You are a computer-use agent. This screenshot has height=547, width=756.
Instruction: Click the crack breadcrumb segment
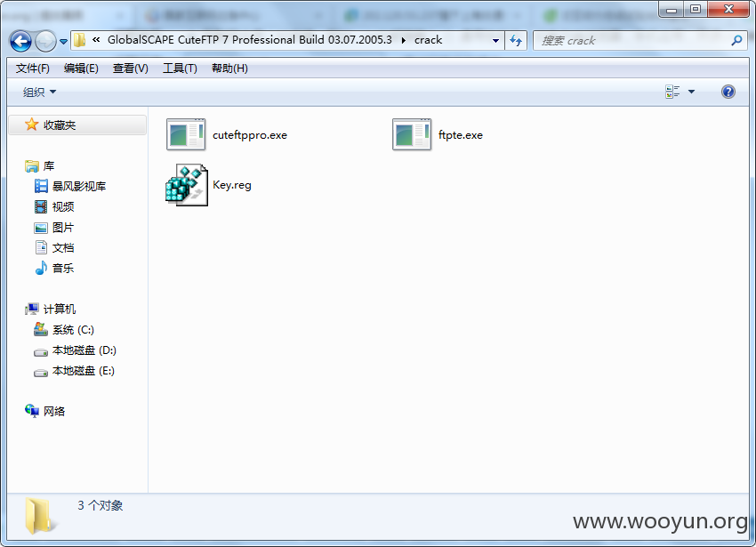[x=428, y=40]
